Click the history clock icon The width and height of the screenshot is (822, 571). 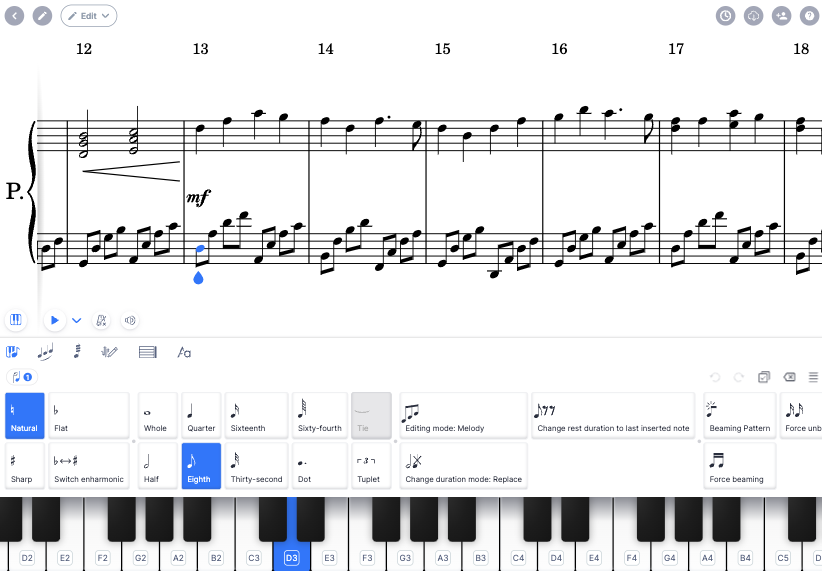click(726, 16)
